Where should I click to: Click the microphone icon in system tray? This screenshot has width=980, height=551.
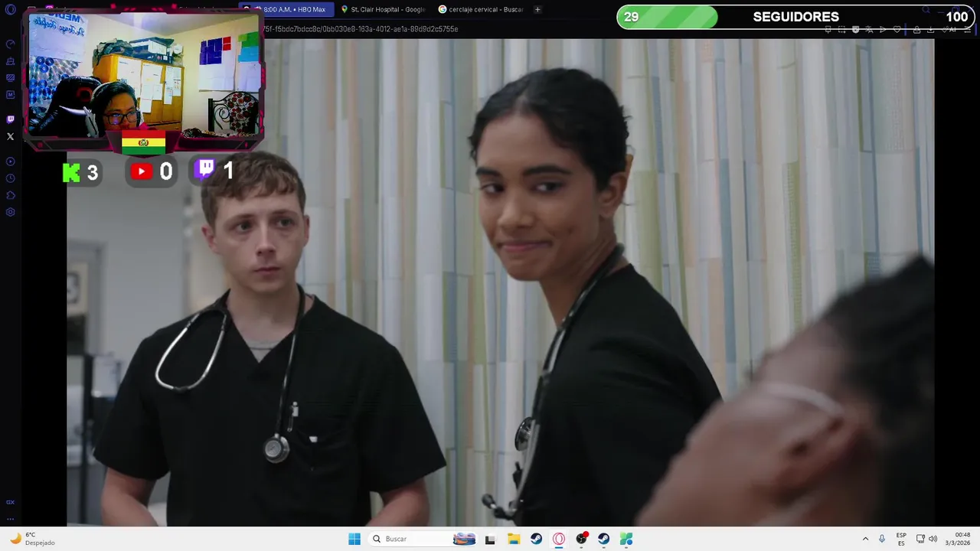pyautogui.click(x=882, y=539)
